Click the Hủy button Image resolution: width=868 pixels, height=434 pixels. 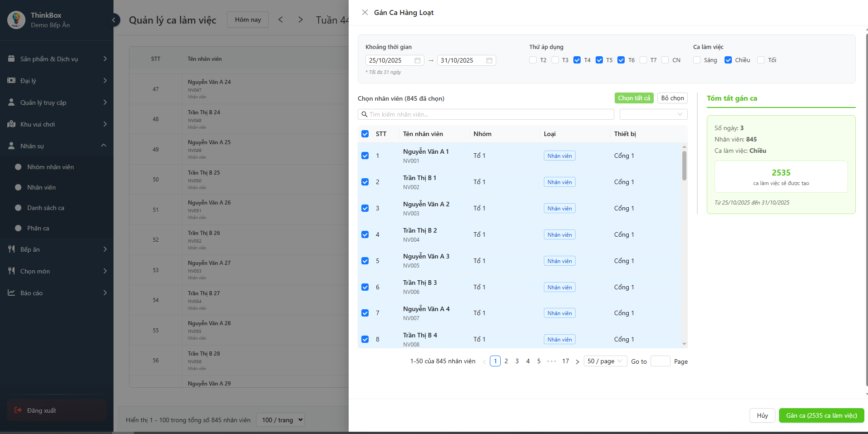pos(762,415)
